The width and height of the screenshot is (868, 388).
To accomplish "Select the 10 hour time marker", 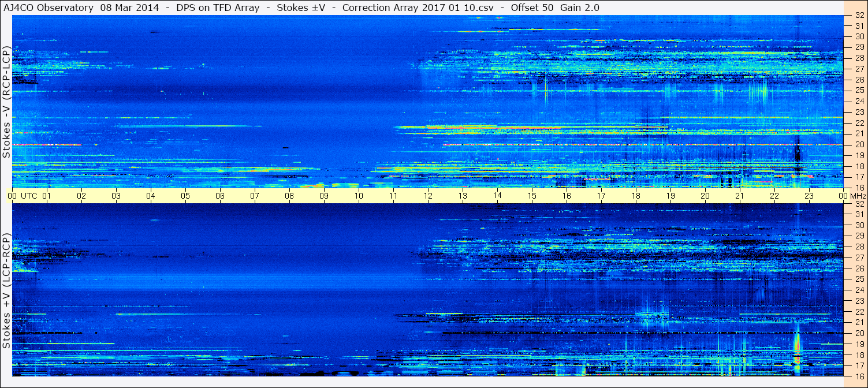I will 359,196.
